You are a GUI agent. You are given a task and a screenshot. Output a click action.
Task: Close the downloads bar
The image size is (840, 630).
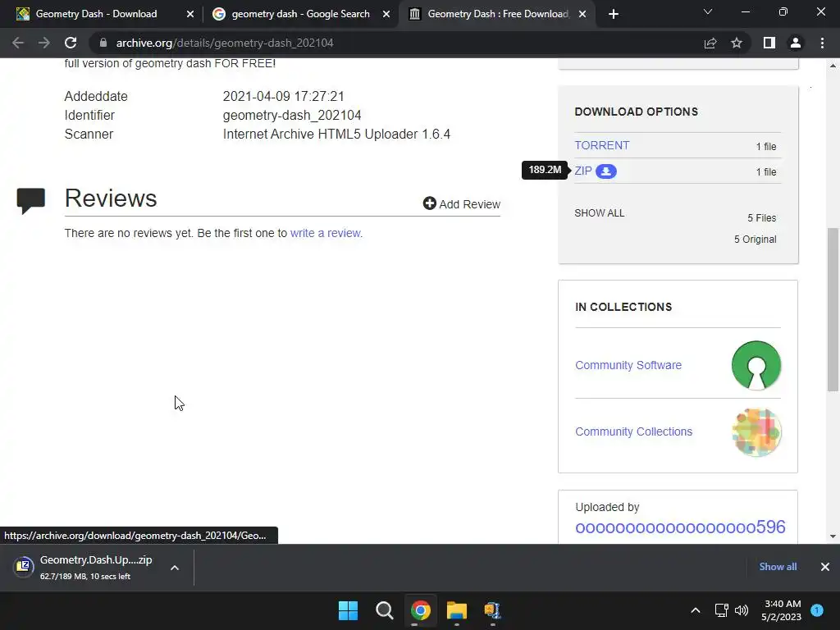825,567
